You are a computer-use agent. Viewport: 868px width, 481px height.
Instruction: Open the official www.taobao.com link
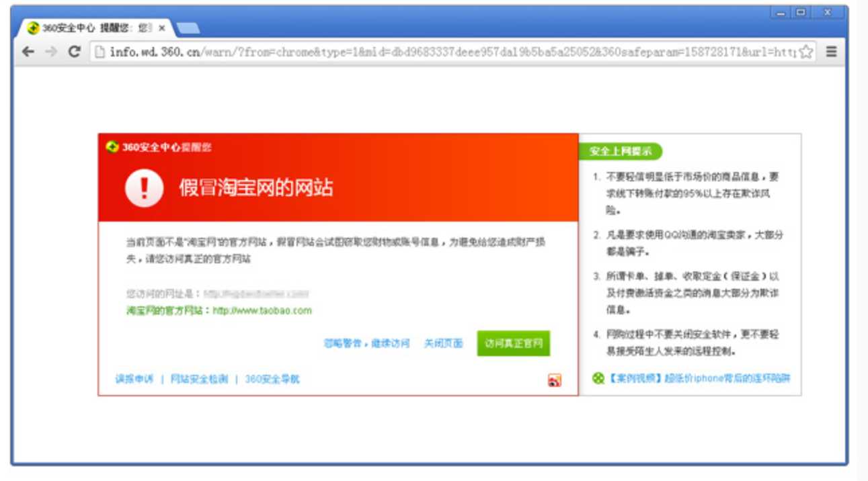262,310
